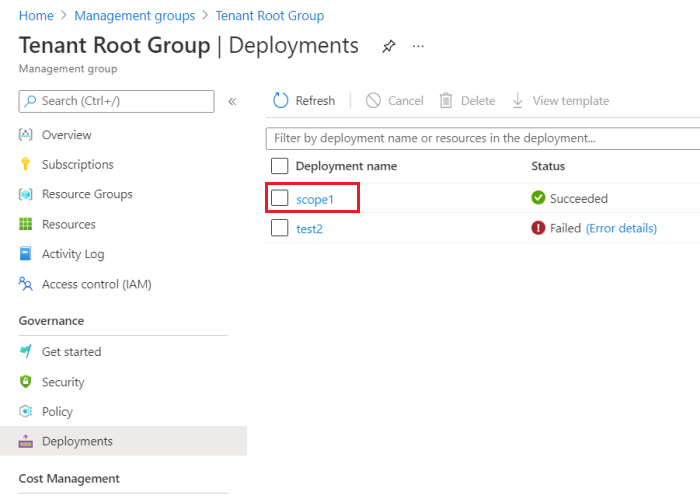Check the scope1 deployment checkbox

point(280,199)
